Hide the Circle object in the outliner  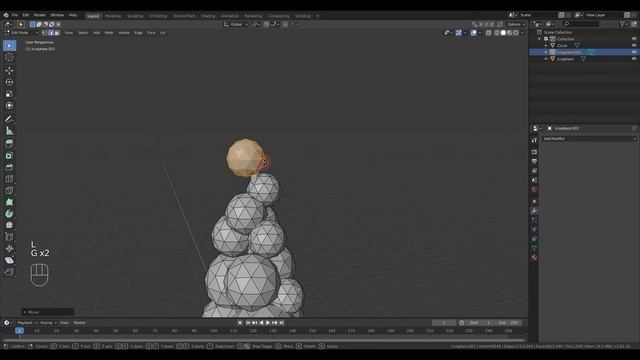634,45
